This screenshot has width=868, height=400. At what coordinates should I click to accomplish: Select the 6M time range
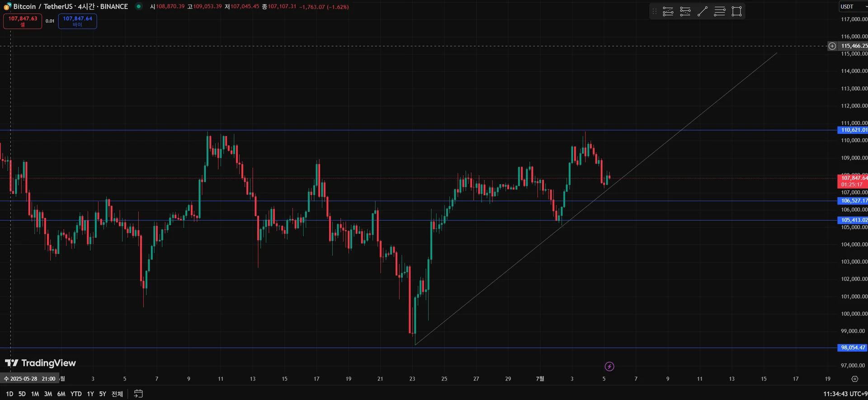[x=61, y=394]
